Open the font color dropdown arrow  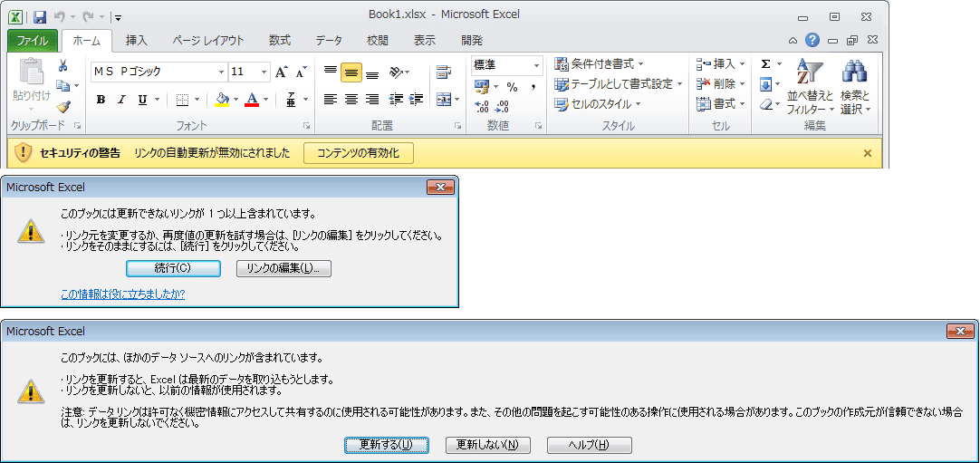(265, 100)
